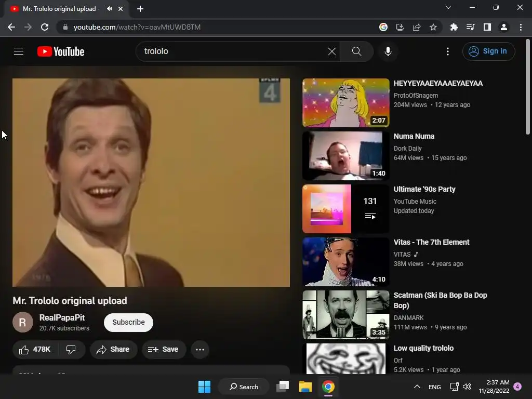
Task: Go back with browser back arrow
Action: click(11, 27)
